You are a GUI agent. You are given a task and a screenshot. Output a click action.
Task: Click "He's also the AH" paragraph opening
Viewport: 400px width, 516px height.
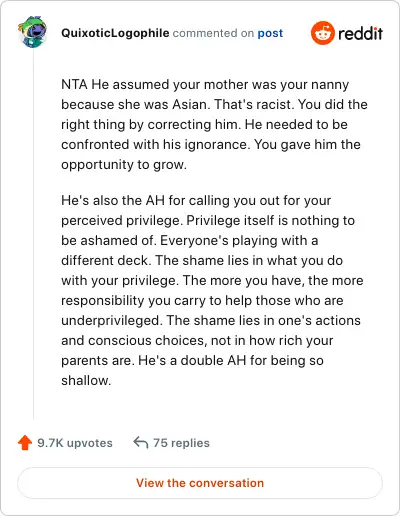[x=113, y=201]
